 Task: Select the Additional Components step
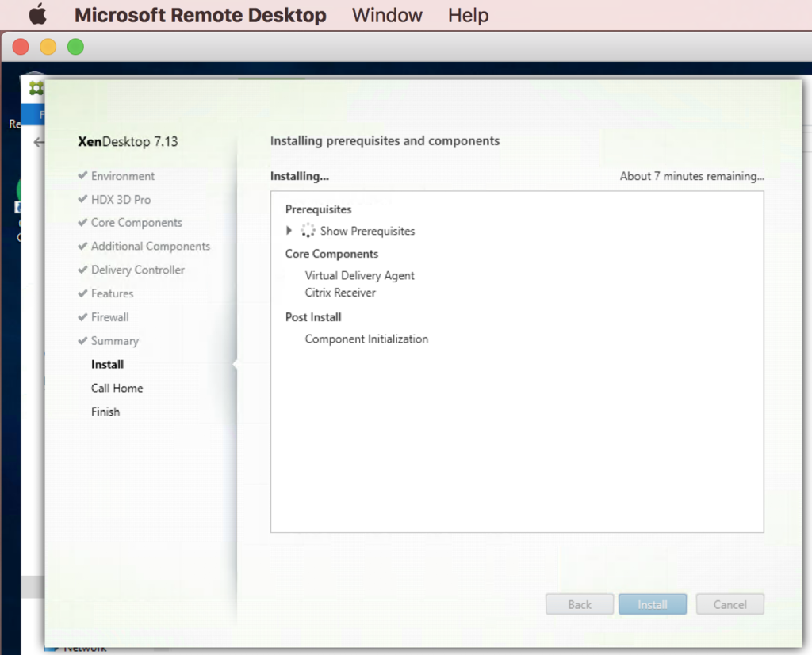(151, 247)
